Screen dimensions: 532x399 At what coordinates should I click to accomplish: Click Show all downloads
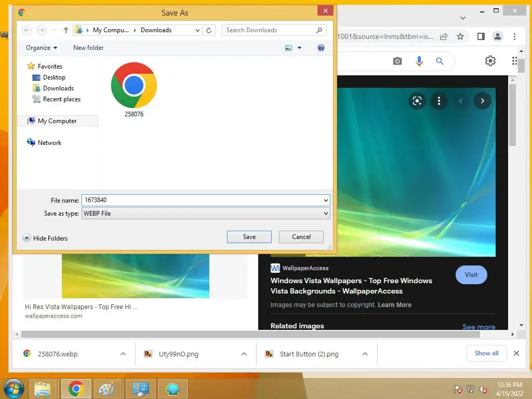click(486, 353)
